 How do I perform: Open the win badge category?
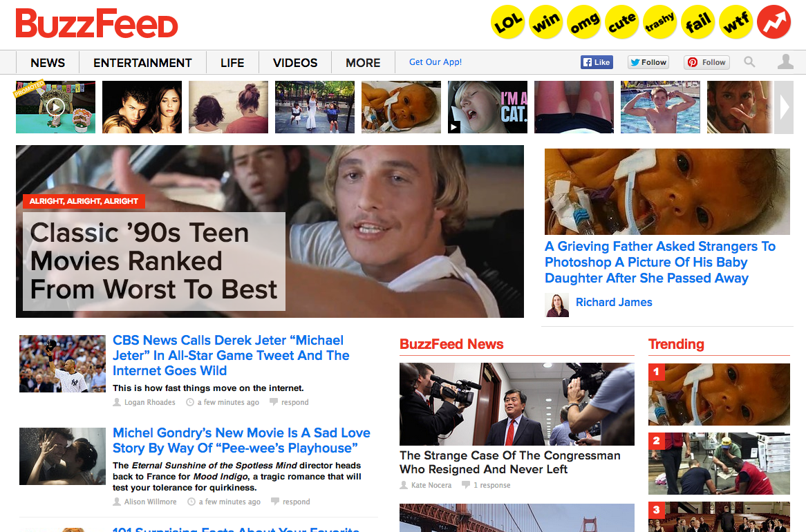546,22
